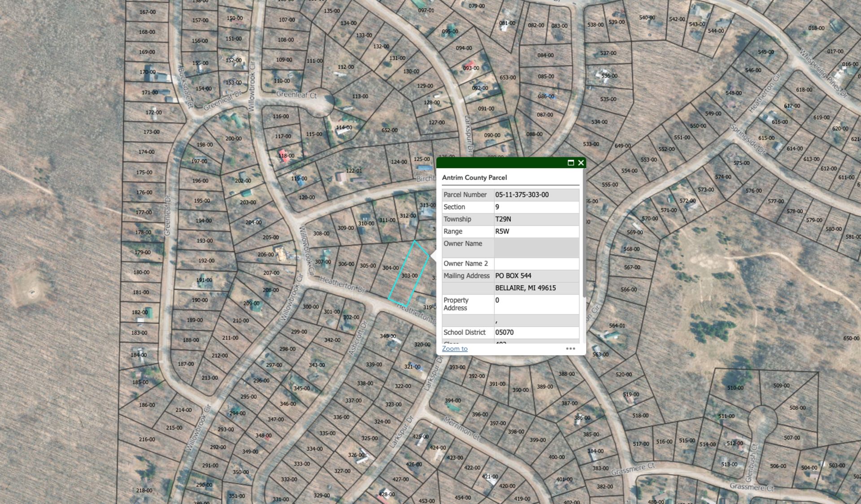Click parcel 308-00 on the map
The height and width of the screenshot is (504, 861).
click(321, 233)
